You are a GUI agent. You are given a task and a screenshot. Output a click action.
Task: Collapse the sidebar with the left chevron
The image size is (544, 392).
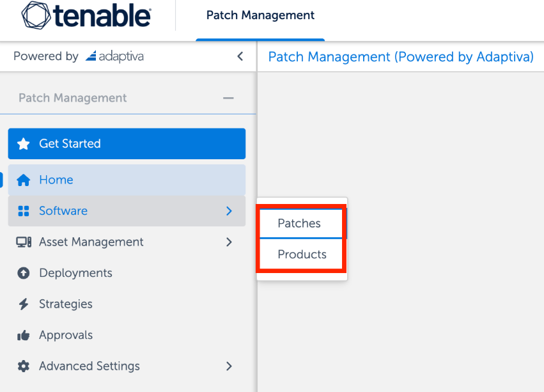pyautogui.click(x=240, y=56)
